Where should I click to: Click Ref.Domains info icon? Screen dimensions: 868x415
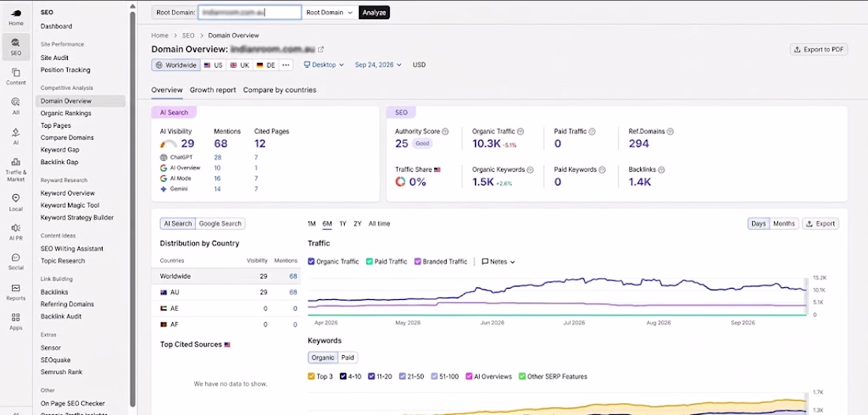coord(671,132)
